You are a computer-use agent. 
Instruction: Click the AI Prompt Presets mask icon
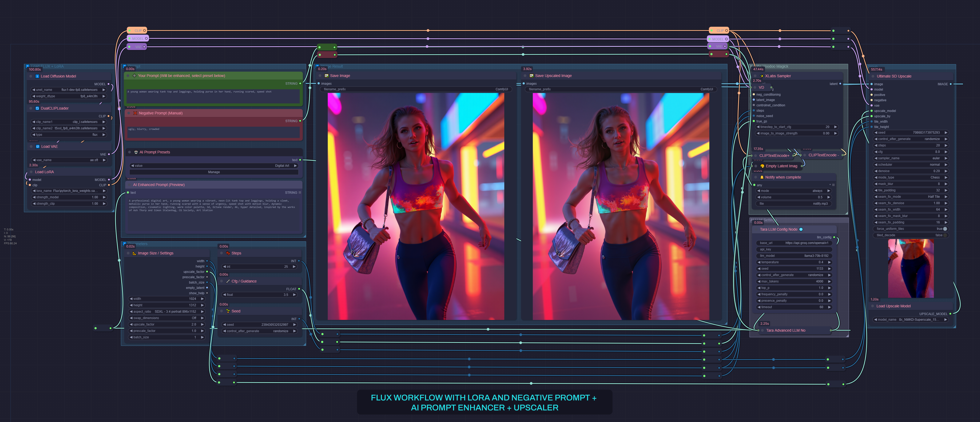click(x=136, y=152)
